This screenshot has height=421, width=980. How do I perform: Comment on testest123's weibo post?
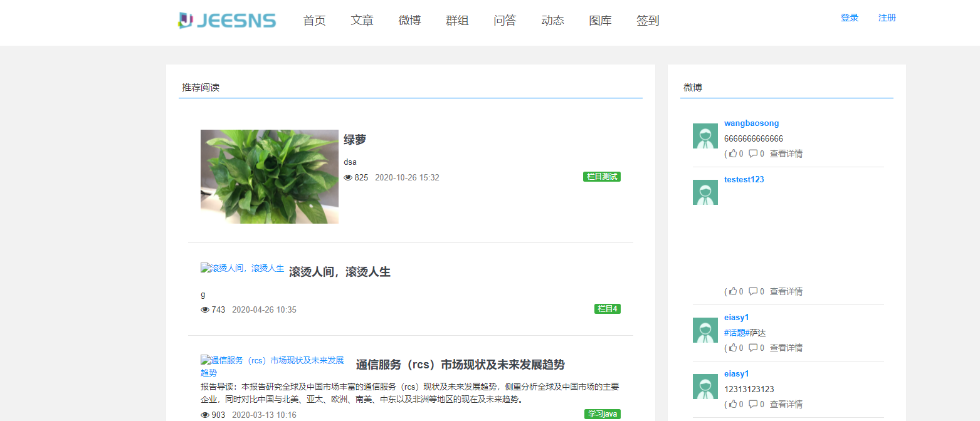(753, 291)
